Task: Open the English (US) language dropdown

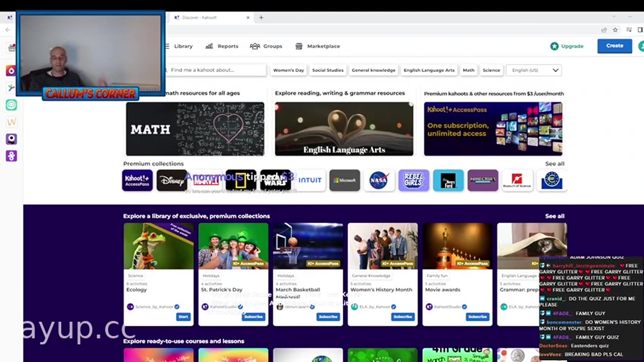Action: [x=534, y=70]
